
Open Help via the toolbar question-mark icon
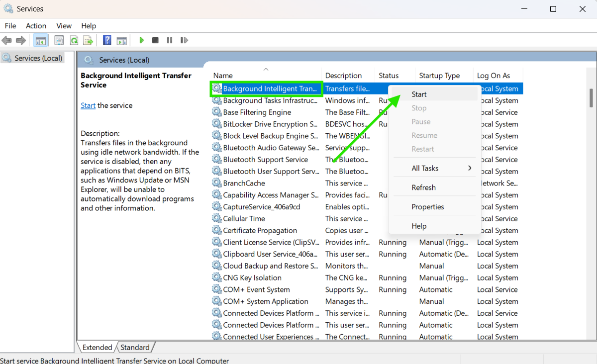pos(107,40)
